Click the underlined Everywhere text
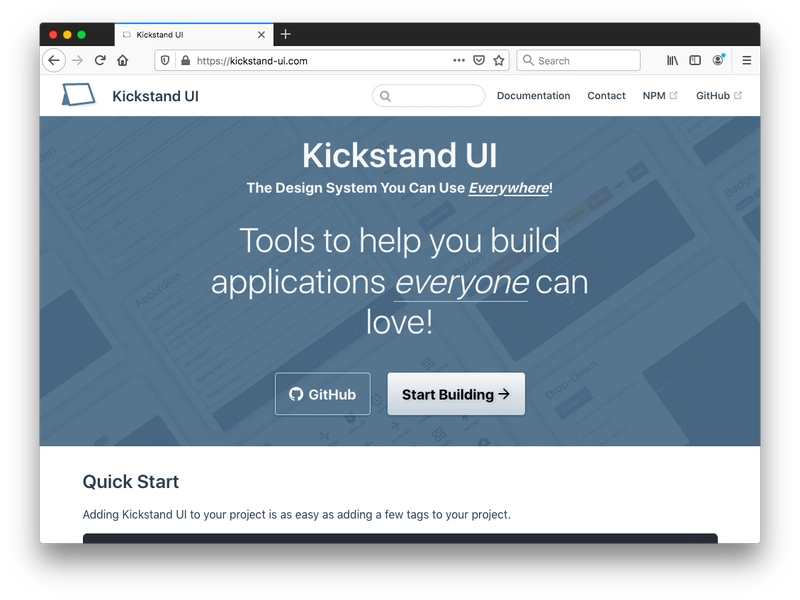Viewport: 800px width, 600px height. (509, 188)
